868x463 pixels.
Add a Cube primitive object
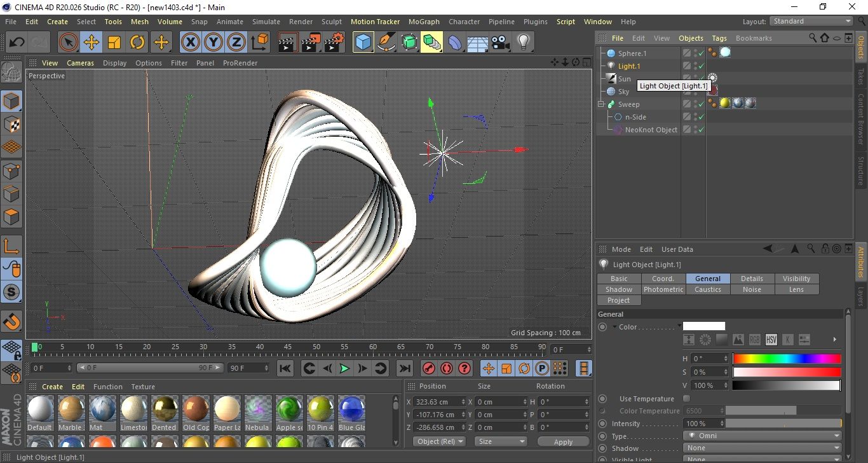(x=363, y=43)
